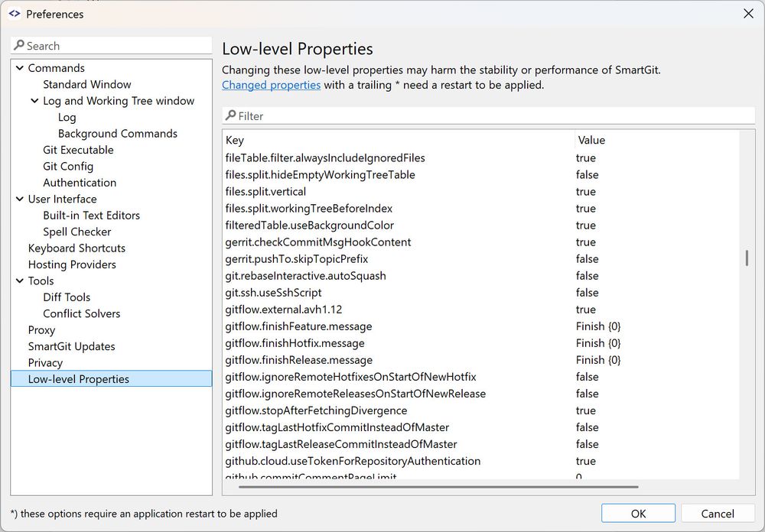Open Privacy preferences
765x532 pixels.
click(45, 363)
